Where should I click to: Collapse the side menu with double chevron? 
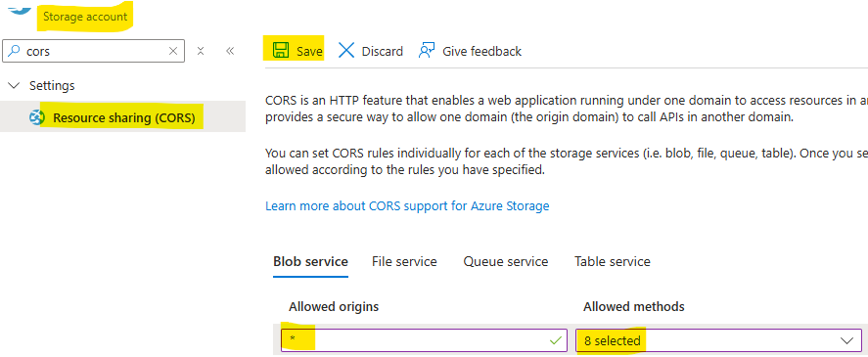(x=230, y=51)
